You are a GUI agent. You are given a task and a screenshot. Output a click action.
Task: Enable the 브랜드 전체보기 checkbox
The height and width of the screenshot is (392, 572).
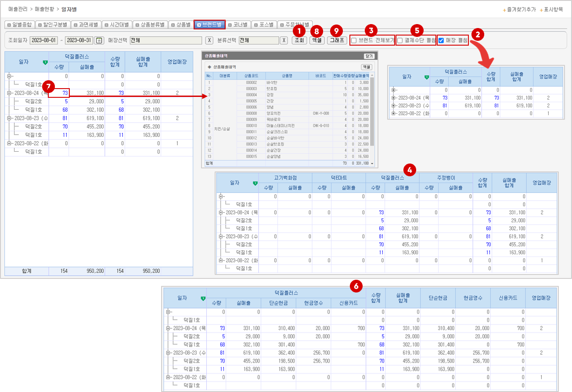click(354, 41)
